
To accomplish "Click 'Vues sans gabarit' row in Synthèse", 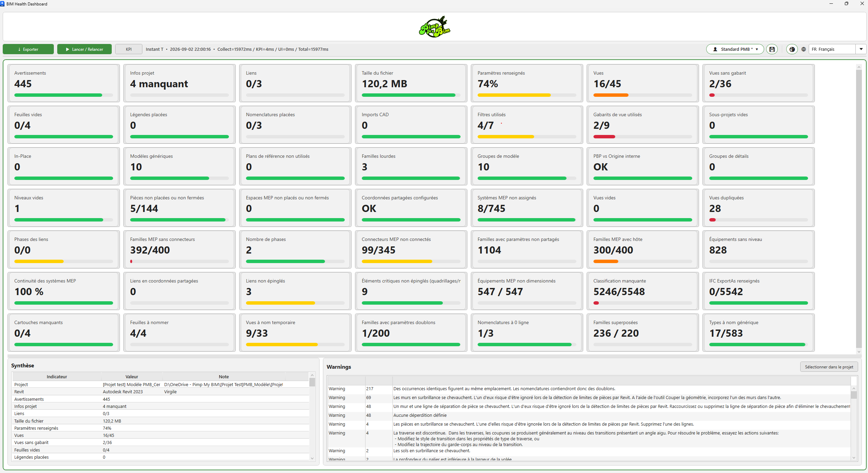I will point(161,443).
